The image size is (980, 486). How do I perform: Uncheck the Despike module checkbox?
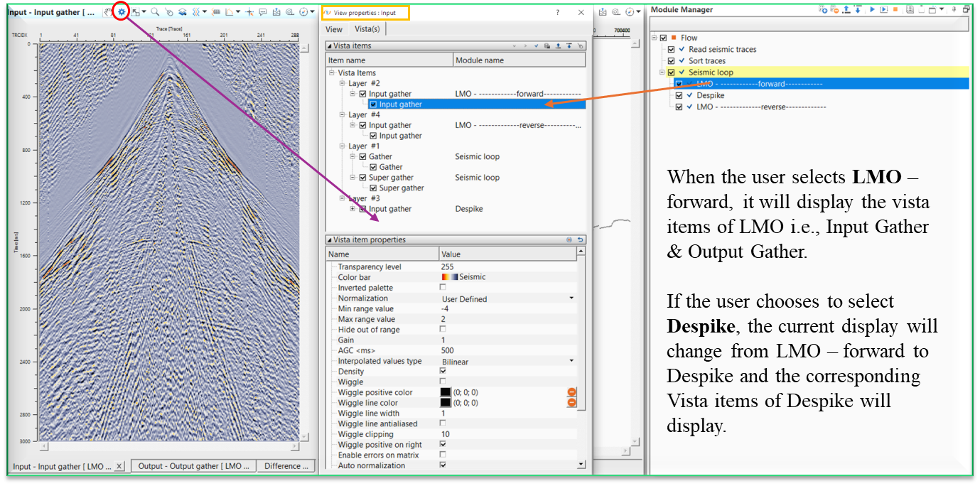click(x=679, y=95)
